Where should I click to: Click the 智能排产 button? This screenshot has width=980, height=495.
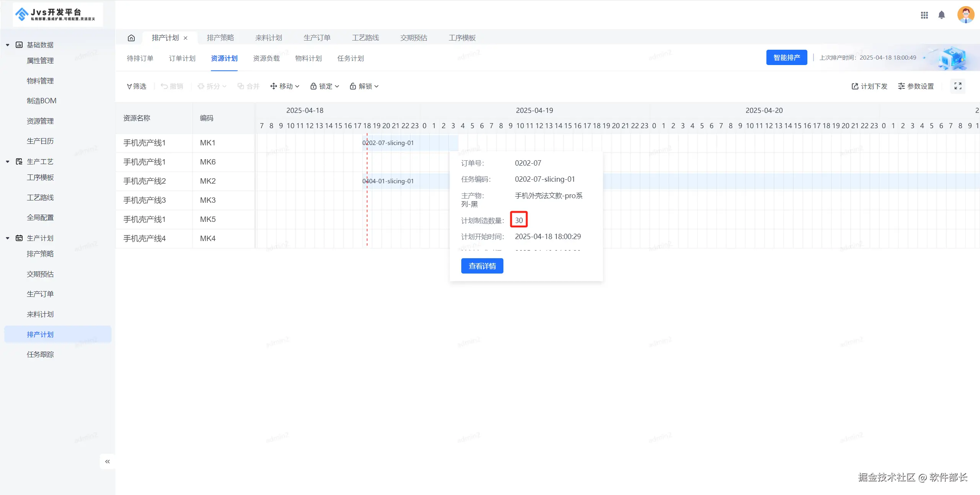[786, 58]
